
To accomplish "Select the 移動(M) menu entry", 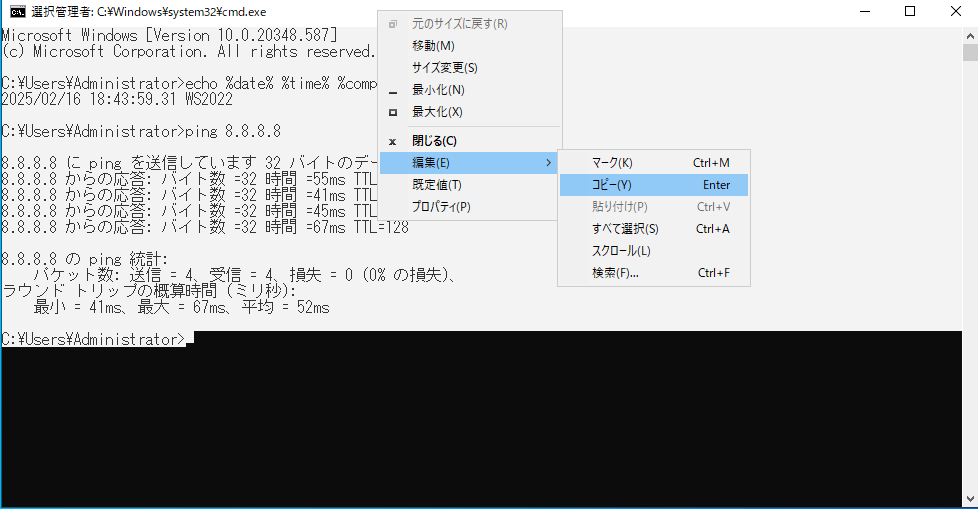I will click(x=433, y=46).
